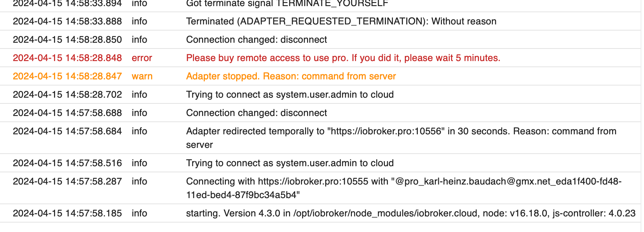This screenshot has width=644, height=232.
Task: Select timestamp 2024-04-15 14:58:28.847
Action: tap(67, 76)
